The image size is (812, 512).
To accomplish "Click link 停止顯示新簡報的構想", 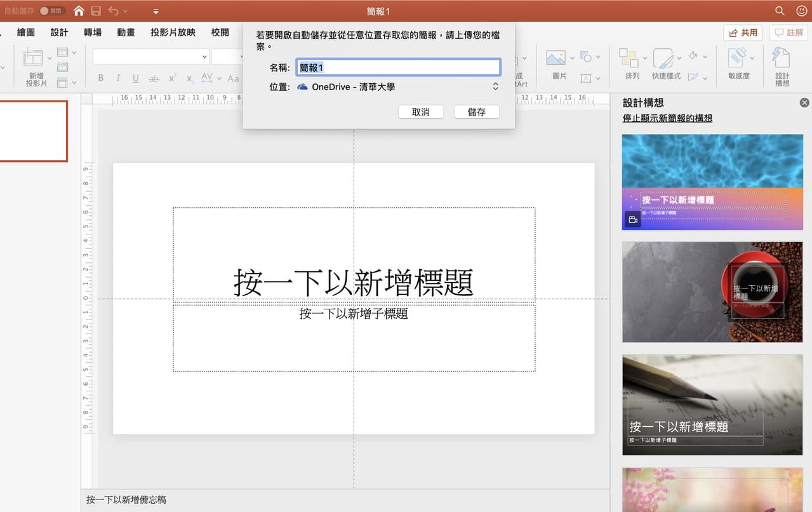I will click(x=667, y=118).
